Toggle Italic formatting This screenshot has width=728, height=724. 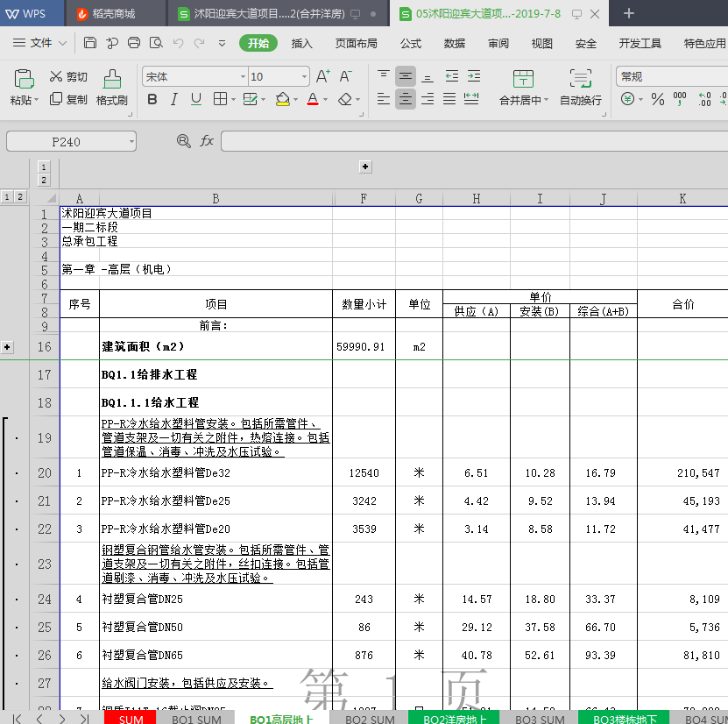click(174, 99)
